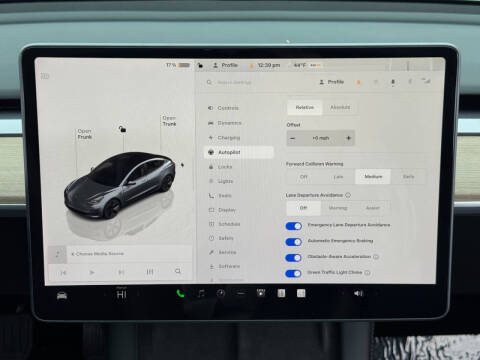Viewport: 480px width, 360px height.
Task: Select Absolute speed offset mode
Action: pyautogui.click(x=340, y=107)
